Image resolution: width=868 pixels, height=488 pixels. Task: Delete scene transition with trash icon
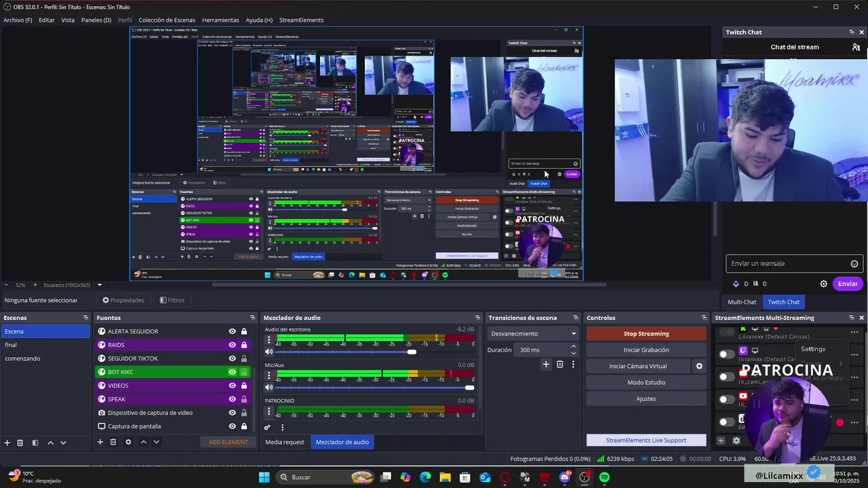click(x=559, y=365)
